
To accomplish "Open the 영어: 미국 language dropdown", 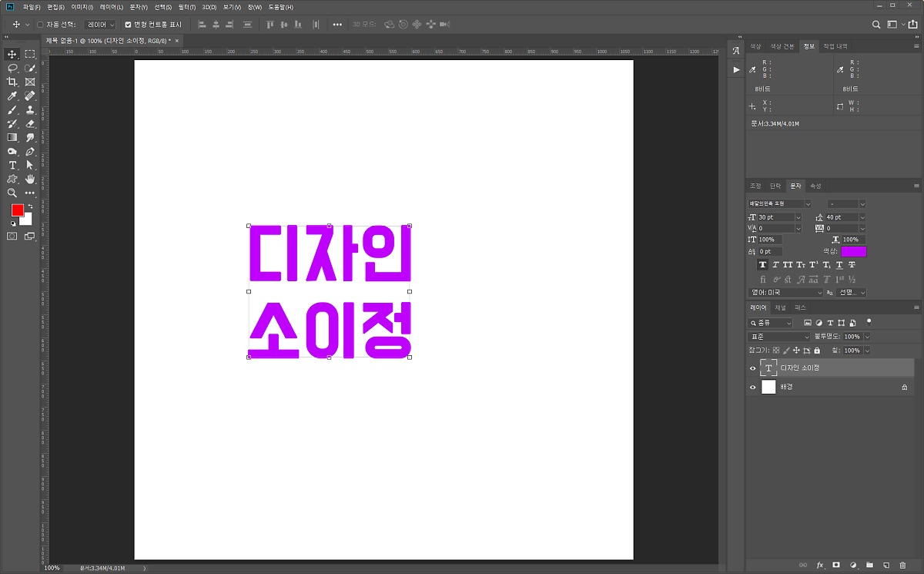I will pos(785,293).
